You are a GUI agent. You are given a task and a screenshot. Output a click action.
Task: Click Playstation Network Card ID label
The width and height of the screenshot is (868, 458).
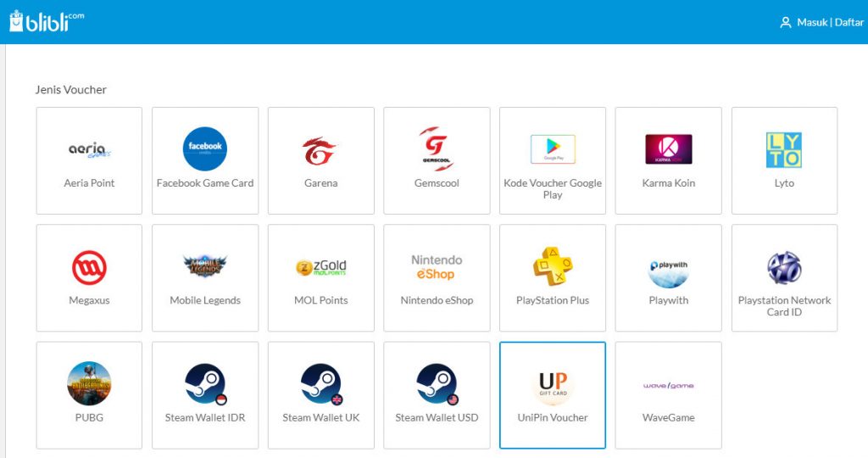pyautogui.click(x=784, y=306)
